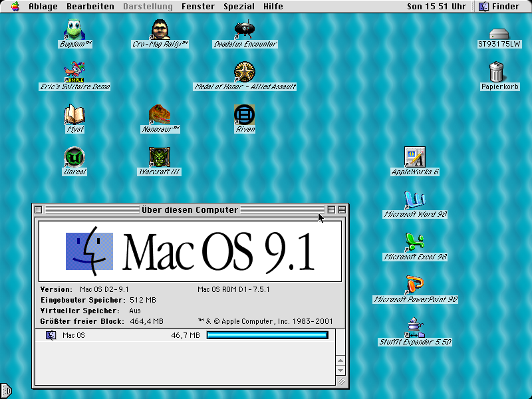Click the 46,7 MB memory value
Viewport: 532px width, 399px height.
point(186,335)
